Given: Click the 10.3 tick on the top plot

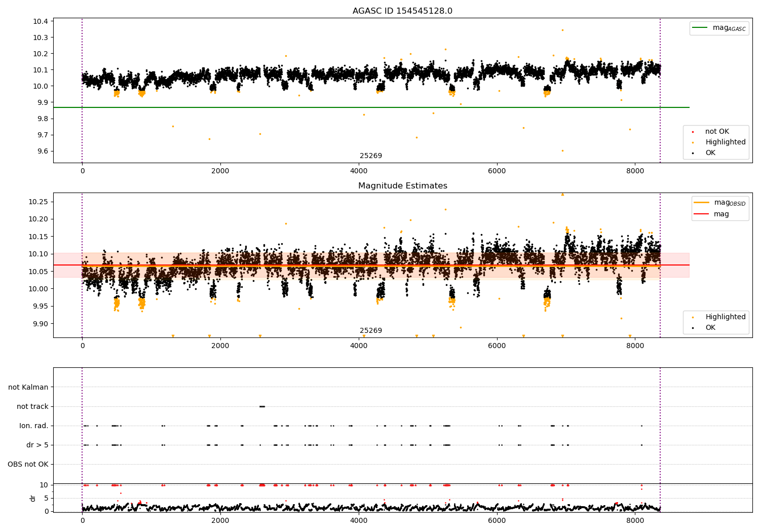Looking at the screenshot, I should pos(41,37).
